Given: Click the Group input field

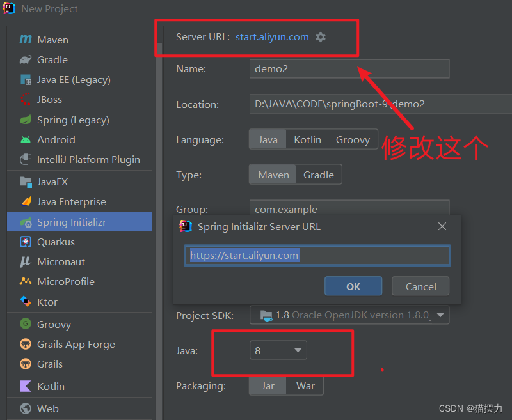Looking at the screenshot, I should (x=349, y=207).
